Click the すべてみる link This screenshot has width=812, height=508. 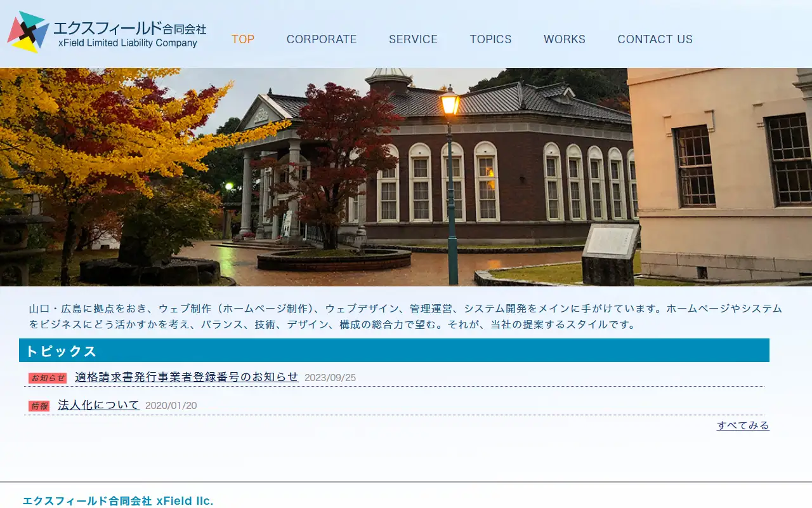[x=743, y=425]
